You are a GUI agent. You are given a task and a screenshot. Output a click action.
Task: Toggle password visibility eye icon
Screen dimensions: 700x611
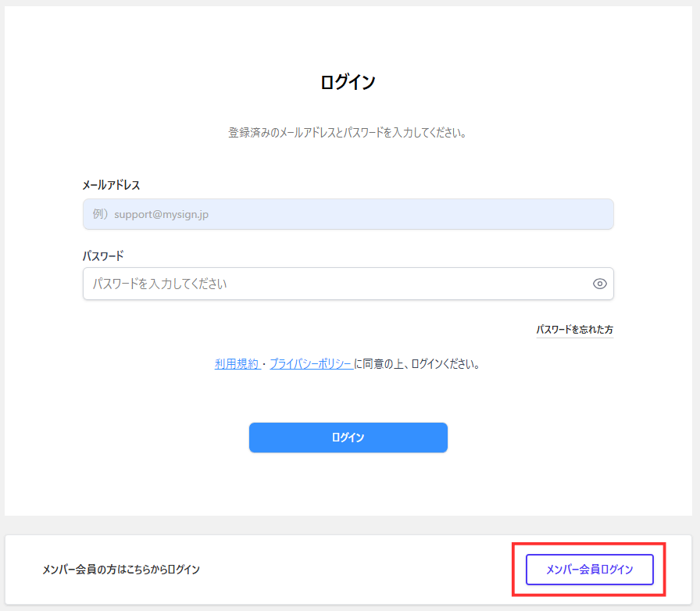coord(599,284)
